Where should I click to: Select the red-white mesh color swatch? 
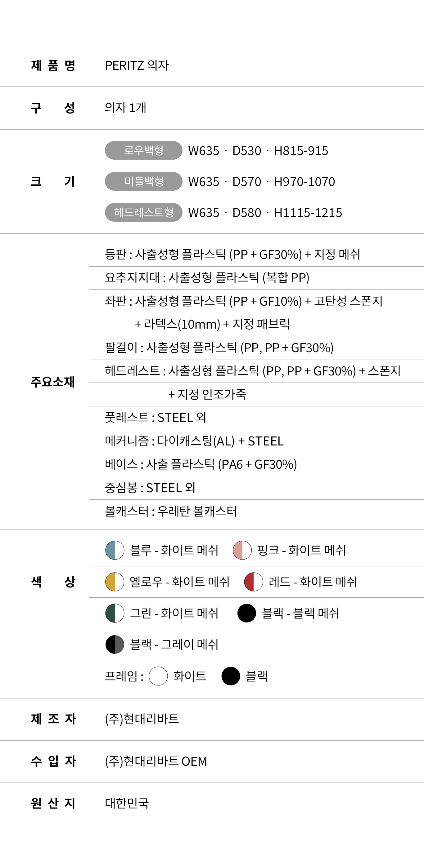pos(254,582)
